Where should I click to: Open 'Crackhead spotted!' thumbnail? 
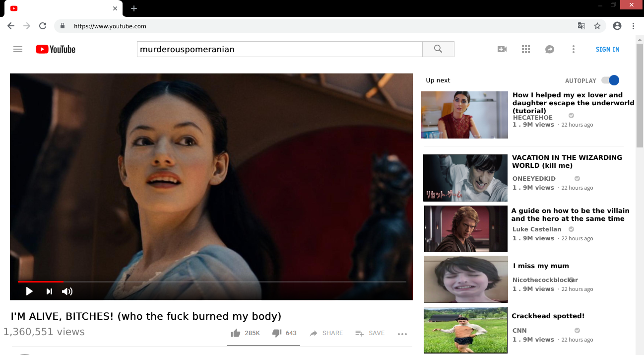tap(465, 330)
